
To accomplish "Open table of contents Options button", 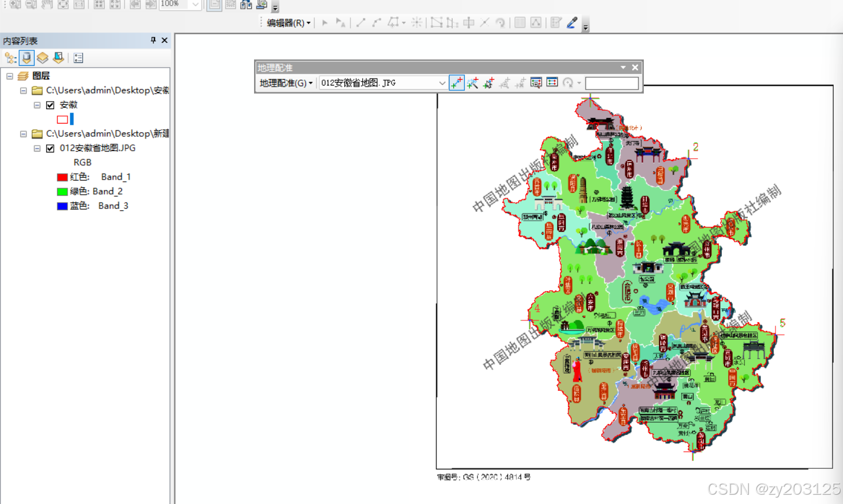I will 79,58.
